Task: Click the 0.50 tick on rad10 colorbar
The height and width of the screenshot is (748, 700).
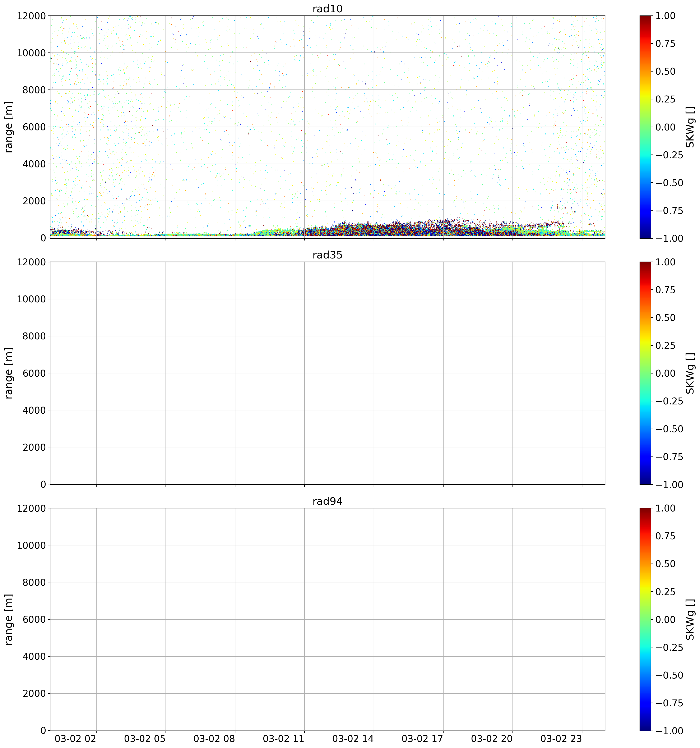Action: point(665,72)
